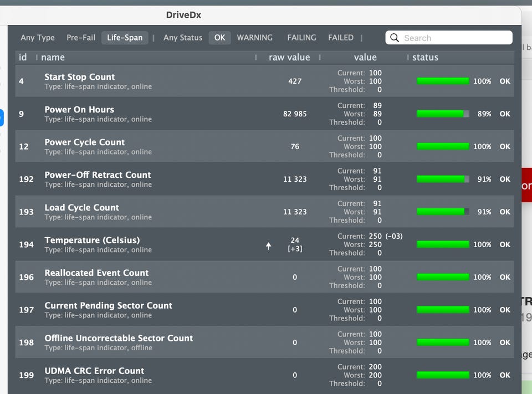Select the Reallocated Event Count row
Viewport: 532px width, 394px height.
[264, 277]
